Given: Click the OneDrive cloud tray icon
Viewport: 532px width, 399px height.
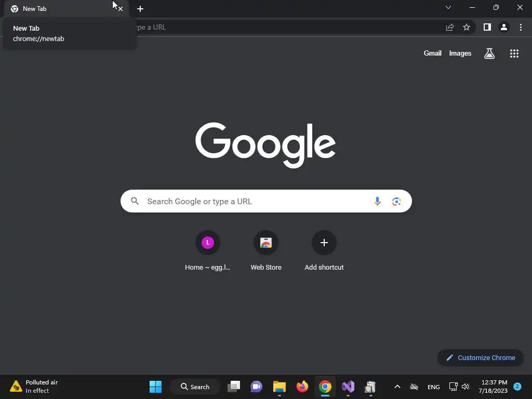Looking at the screenshot, I should (x=414, y=387).
